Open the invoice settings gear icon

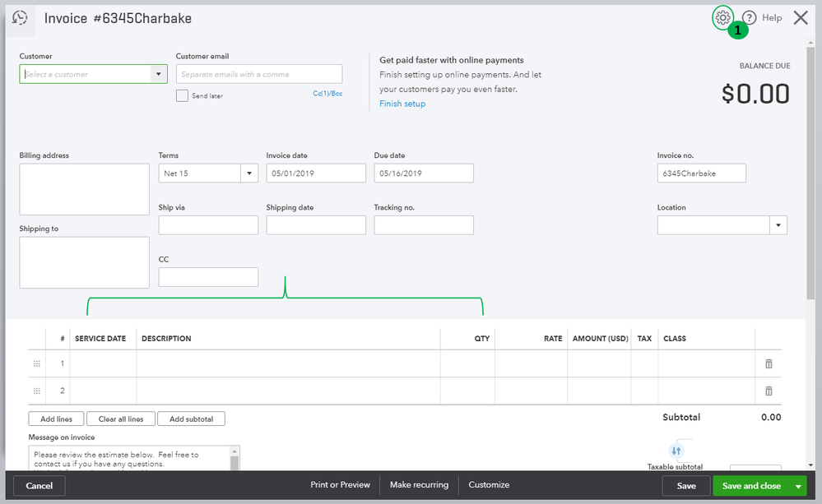tap(722, 17)
